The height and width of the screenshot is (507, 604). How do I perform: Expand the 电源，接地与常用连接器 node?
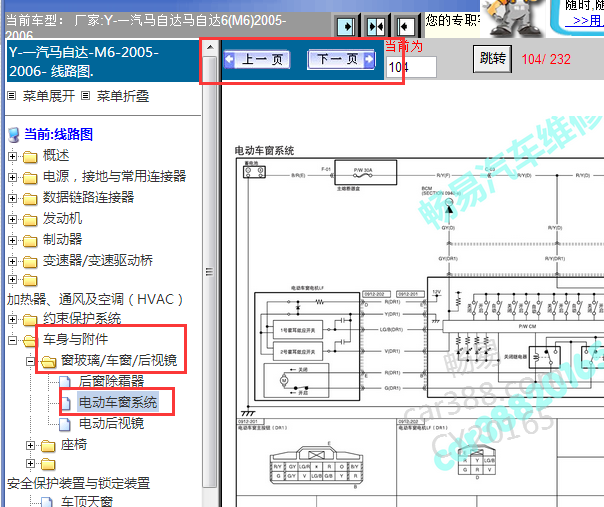coord(12,177)
